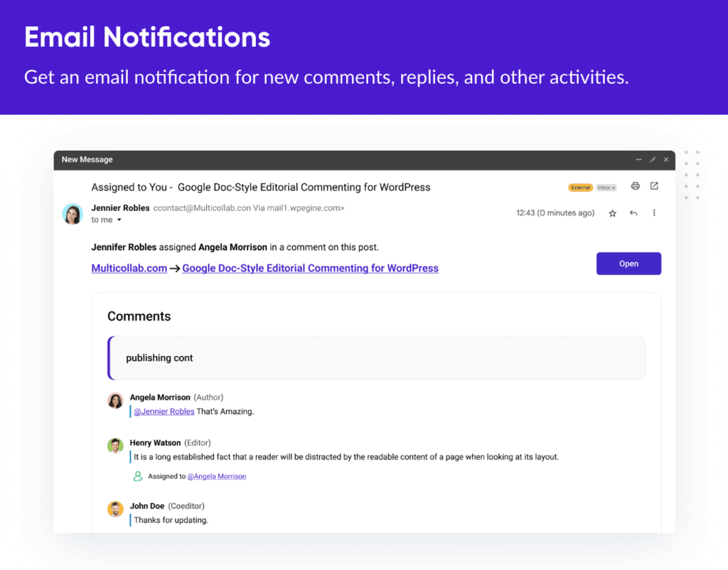Click the @Angela Morrison assignee link
Viewport: 728px width, 570px height.
pyautogui.click(x=217, y=476)
